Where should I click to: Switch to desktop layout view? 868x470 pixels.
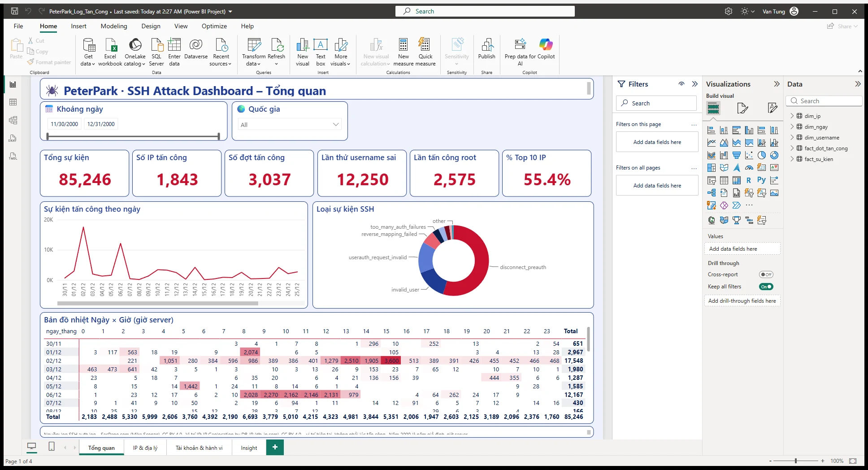32,447
